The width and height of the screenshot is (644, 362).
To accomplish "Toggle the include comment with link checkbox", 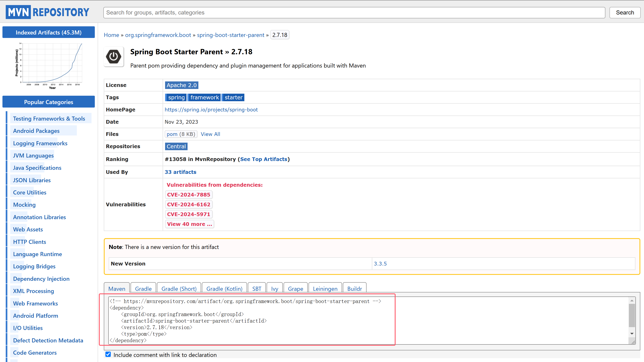I will (108, 354).
